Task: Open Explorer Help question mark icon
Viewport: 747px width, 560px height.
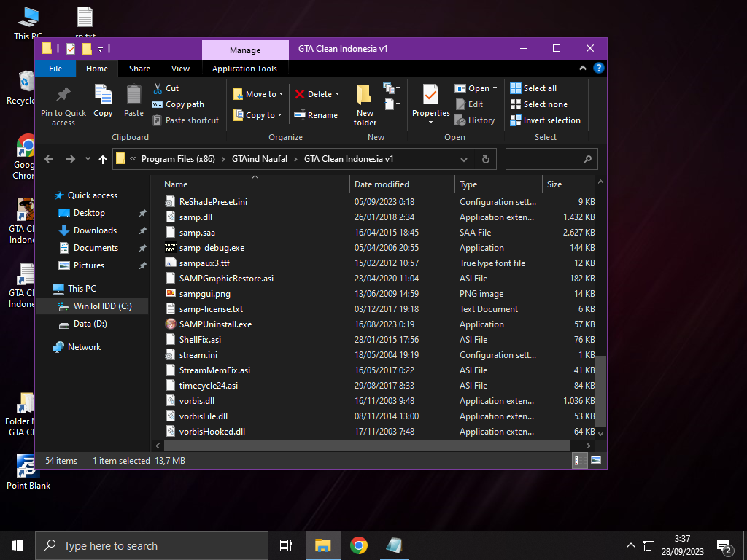Action: click(x=598, y=68)
